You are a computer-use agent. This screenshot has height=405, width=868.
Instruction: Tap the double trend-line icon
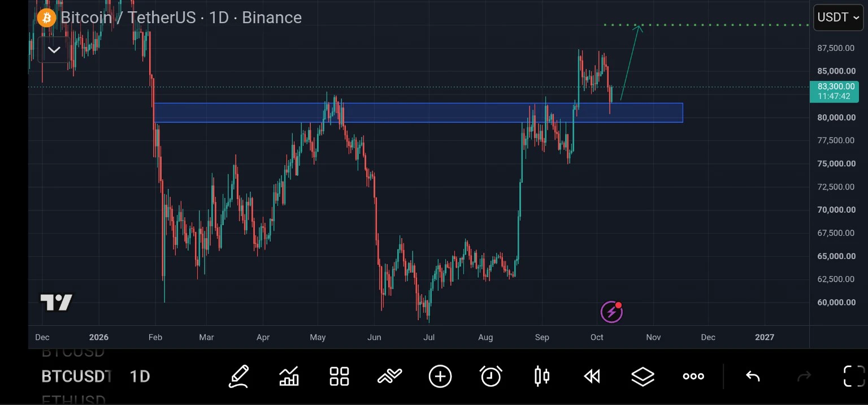click(389, 376)
